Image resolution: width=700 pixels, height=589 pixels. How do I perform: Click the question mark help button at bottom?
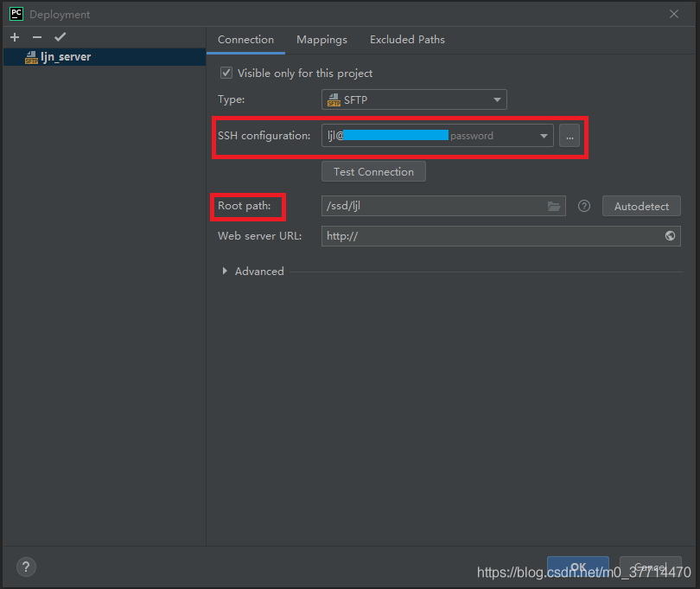(26, 567)
